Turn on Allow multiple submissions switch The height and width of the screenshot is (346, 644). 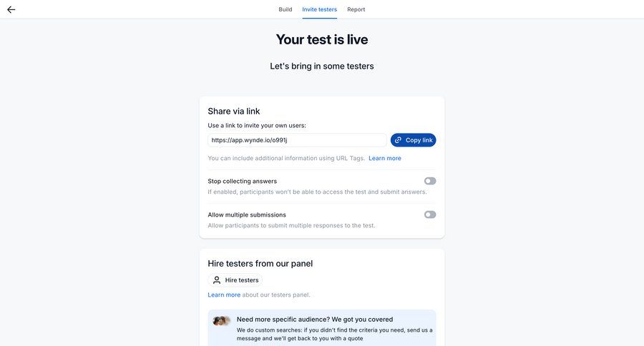(429, 214)
